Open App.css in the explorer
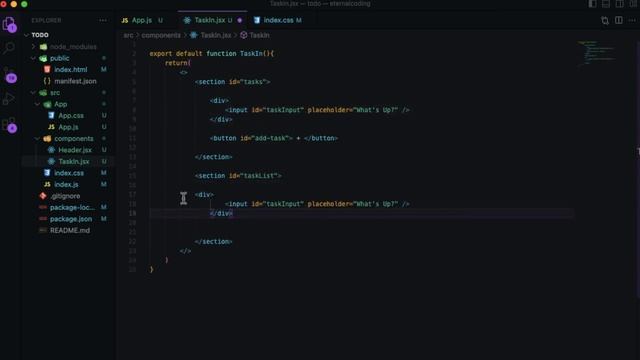The height and width of the screenshot is (360, 640). [x=71, y=116]
